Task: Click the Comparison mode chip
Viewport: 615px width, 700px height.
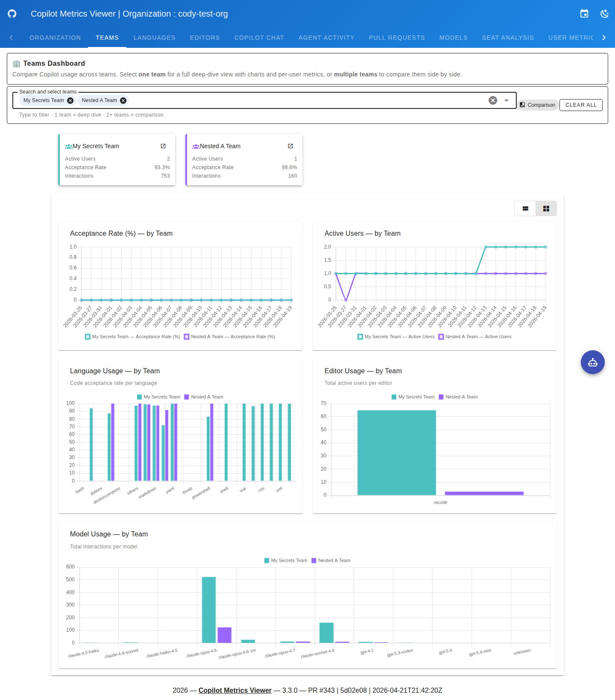Action: tap(538, 105)
